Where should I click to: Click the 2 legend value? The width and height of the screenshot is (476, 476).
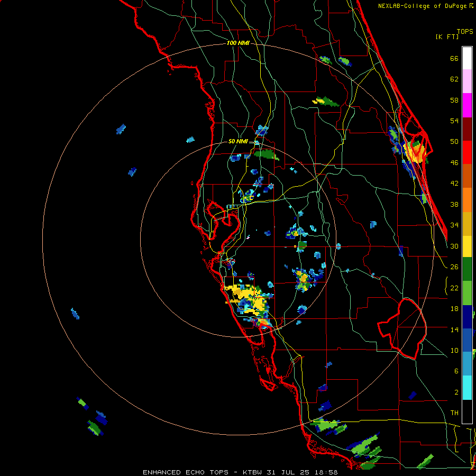click(456, 392)
